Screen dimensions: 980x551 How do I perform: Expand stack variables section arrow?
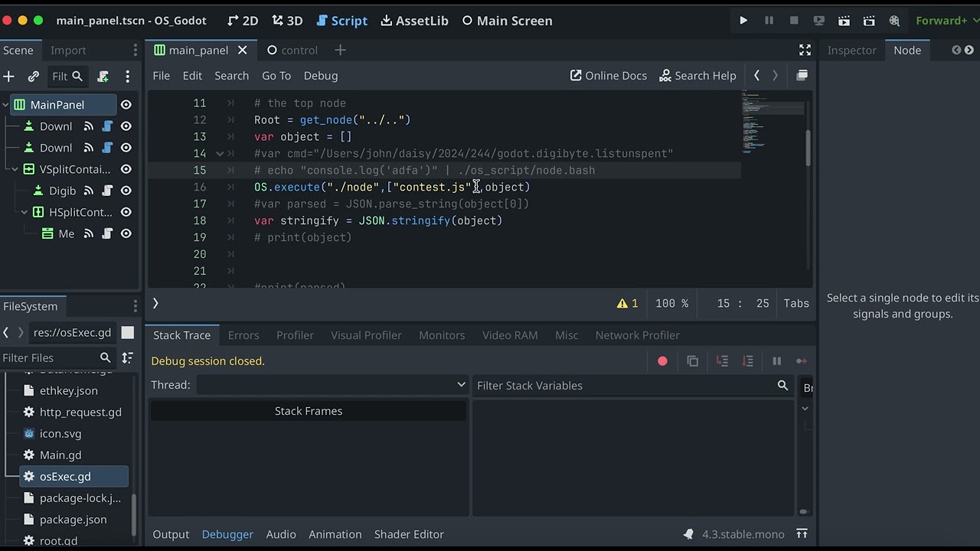[x=805, y=409]
